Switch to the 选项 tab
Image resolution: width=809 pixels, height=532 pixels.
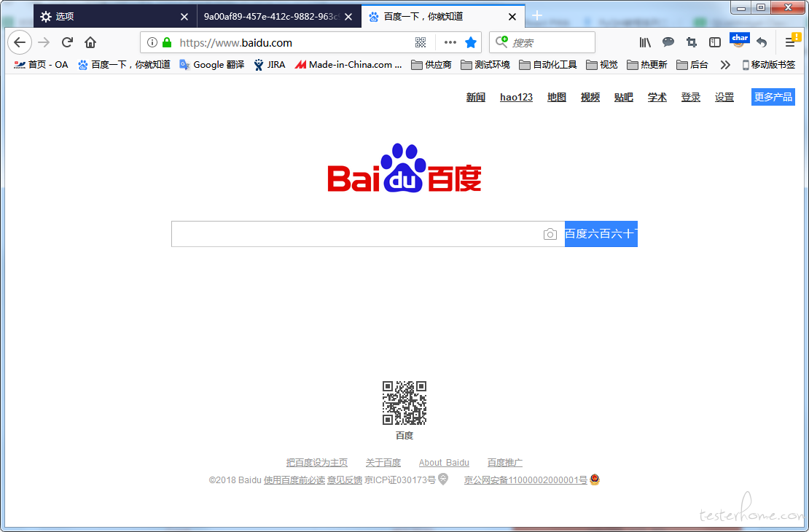click(115, 17)
